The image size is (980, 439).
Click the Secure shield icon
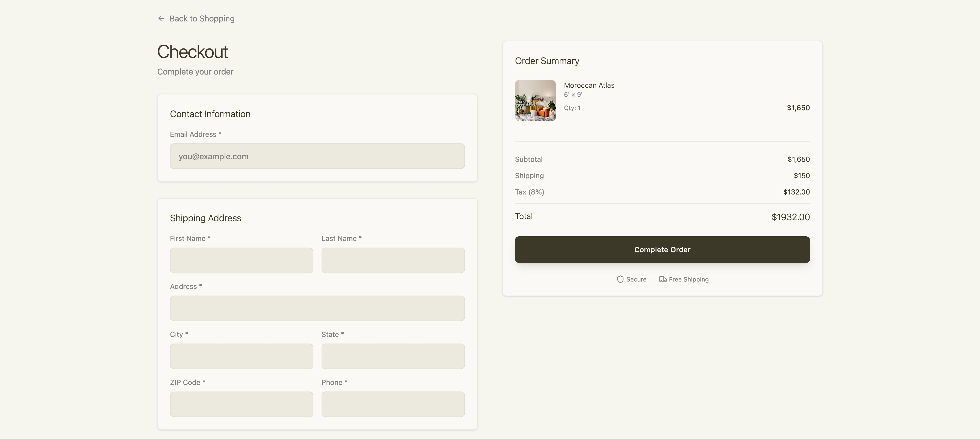pos(620,279)
